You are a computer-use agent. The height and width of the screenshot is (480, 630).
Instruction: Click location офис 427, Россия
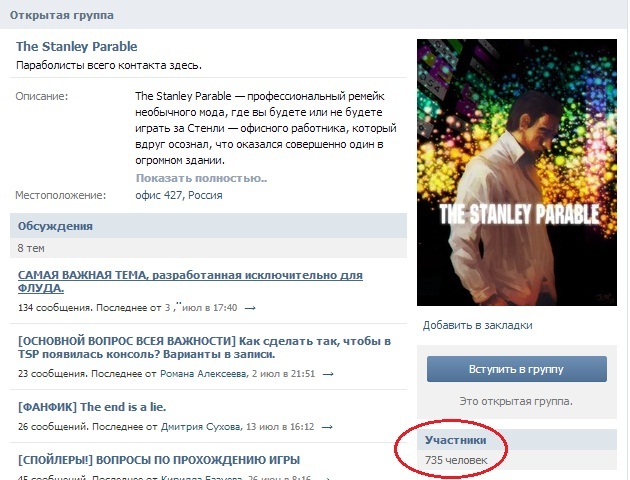pos(179,195)
